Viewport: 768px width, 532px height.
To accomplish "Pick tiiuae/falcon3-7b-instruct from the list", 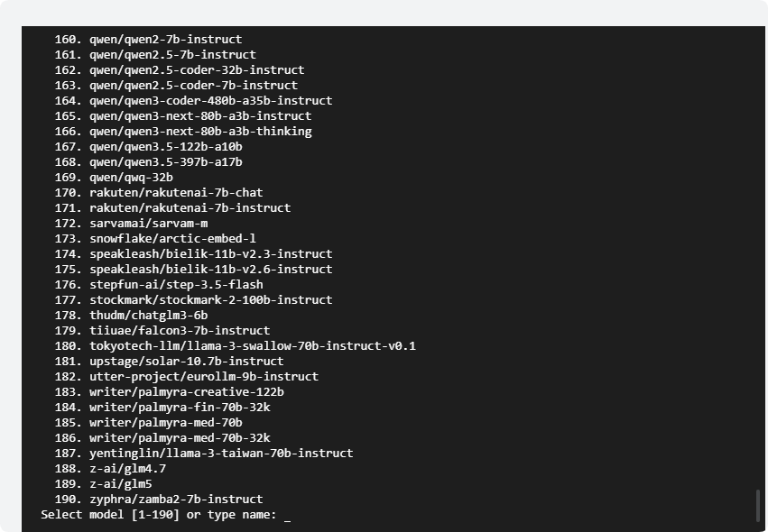I will coord(180,330).
